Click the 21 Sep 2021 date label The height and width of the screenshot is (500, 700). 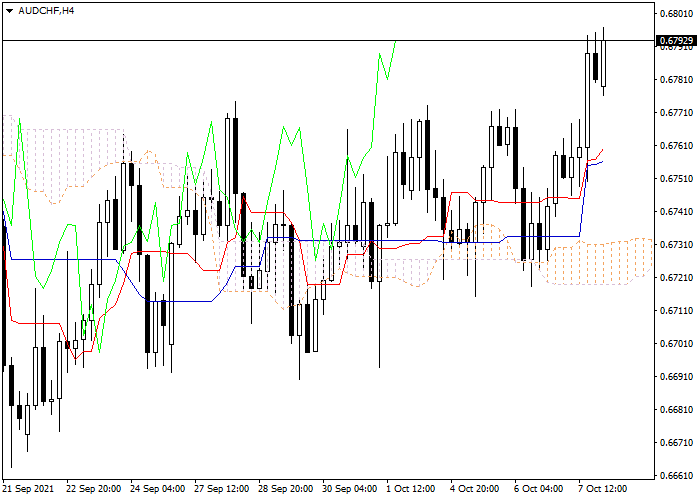[x=29, y=489]
